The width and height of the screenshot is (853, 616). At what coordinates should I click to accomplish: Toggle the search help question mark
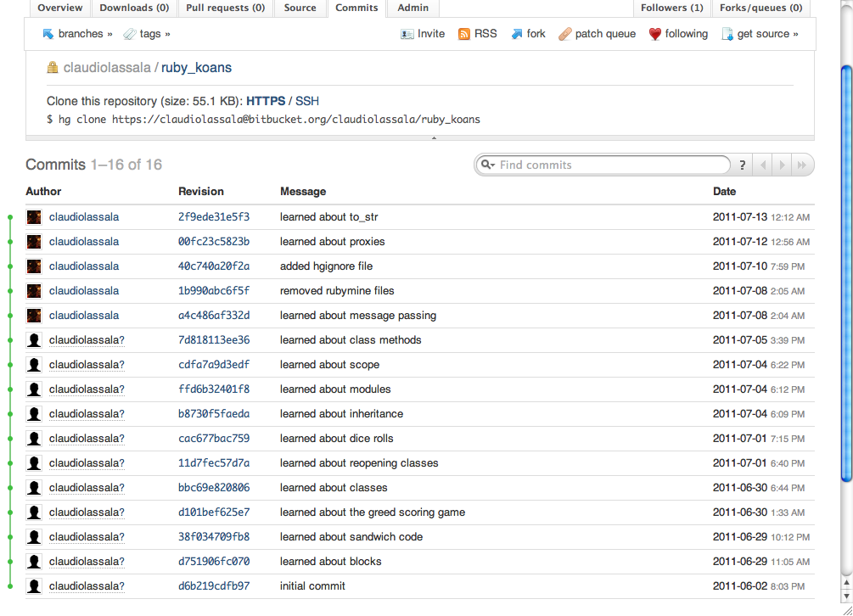coord(742,165)
